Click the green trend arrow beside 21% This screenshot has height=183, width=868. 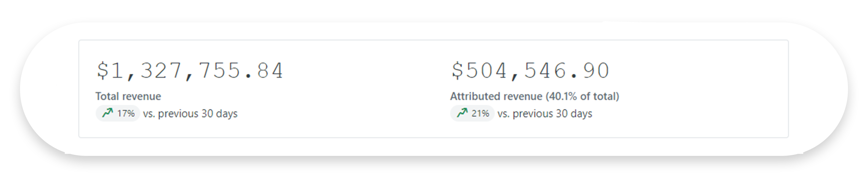462,113
